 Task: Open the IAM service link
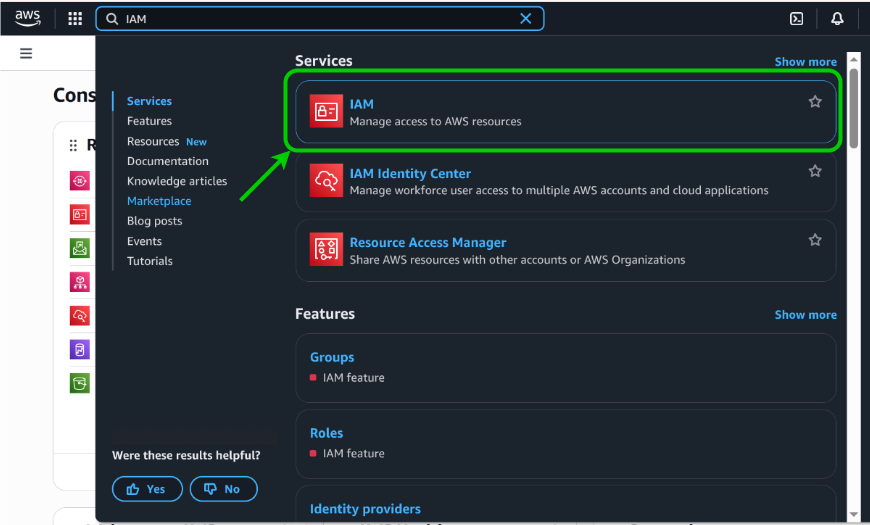pyautogui.click(x=361, y=104)
